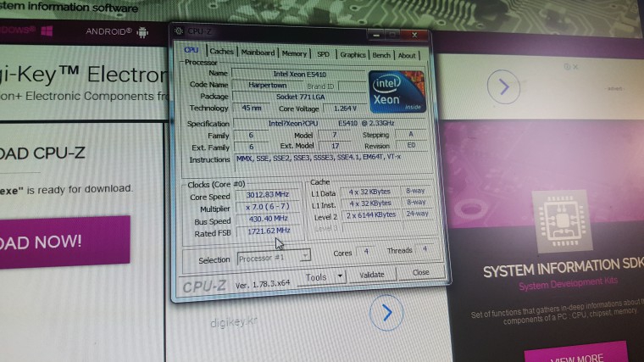Show the About tab
This screenshot has width=644, height=362.
[407, 55]
